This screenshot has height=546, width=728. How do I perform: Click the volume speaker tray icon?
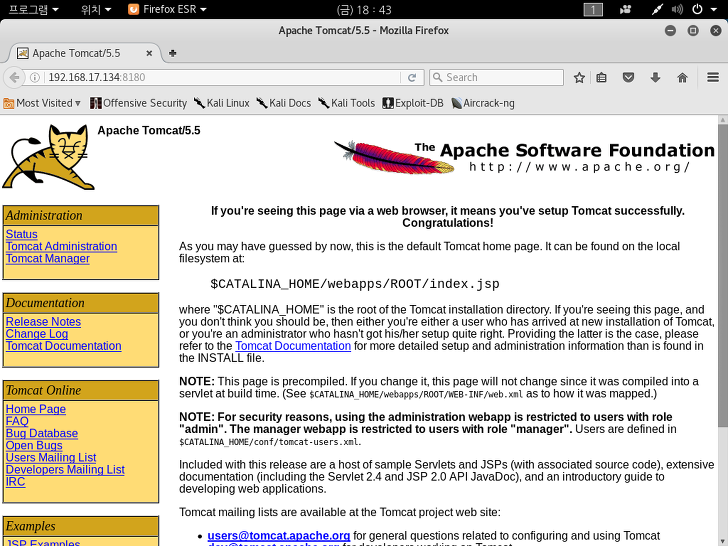[677, 9]
